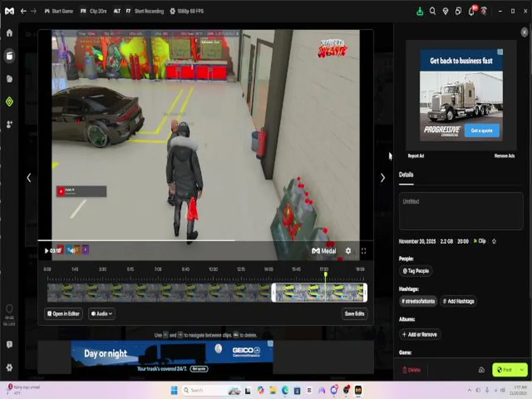Favorite the clip with the star icon

click(x=494, y=241)
